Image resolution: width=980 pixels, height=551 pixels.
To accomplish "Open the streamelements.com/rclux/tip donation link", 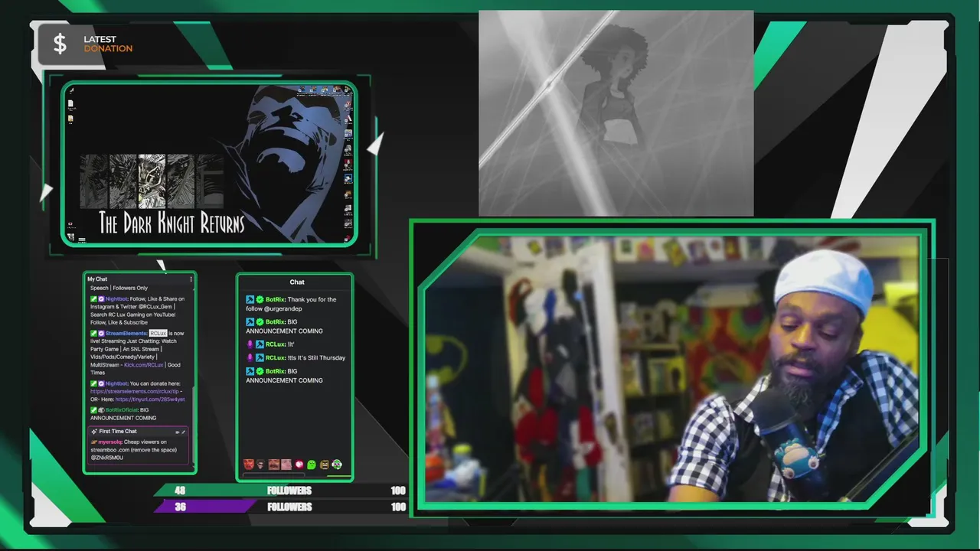I will pos(136,391).
